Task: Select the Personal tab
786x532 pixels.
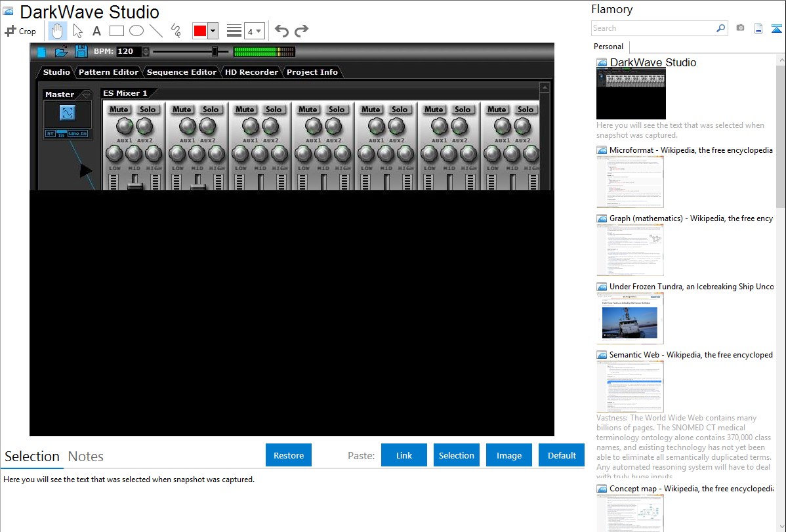Action: 609,47
